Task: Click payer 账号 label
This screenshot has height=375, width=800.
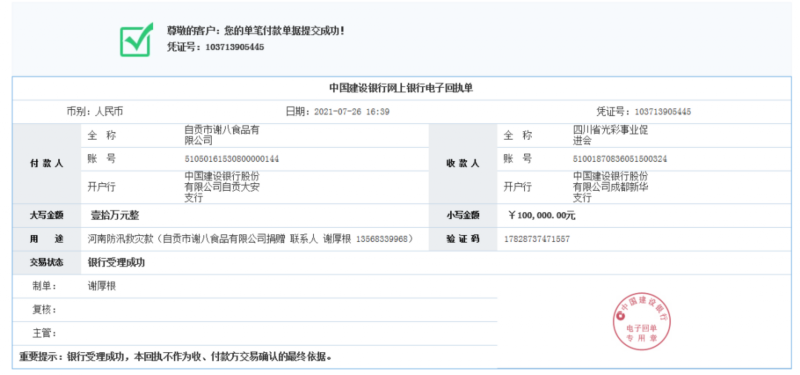Action: tap(102, 159)
